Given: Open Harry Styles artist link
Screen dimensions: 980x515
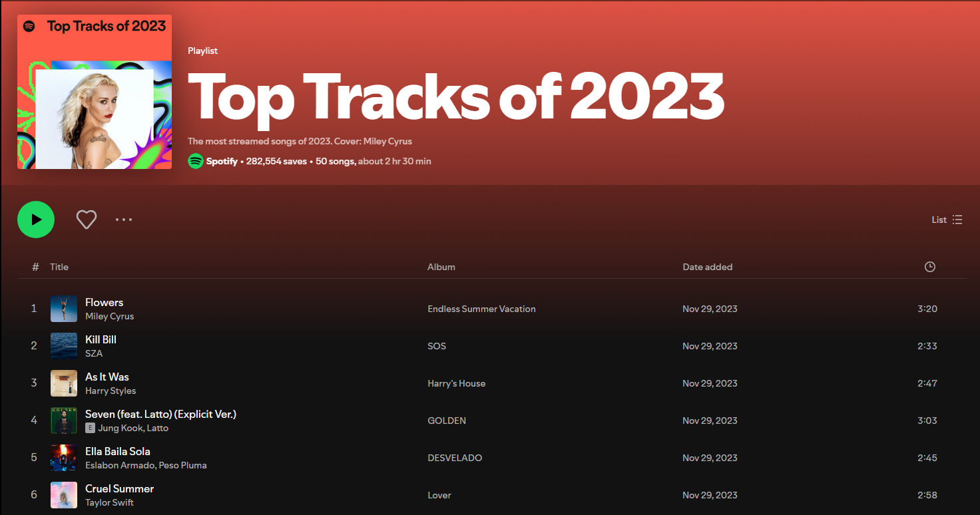Looking at the screenshot, I should tap(111, 391).
